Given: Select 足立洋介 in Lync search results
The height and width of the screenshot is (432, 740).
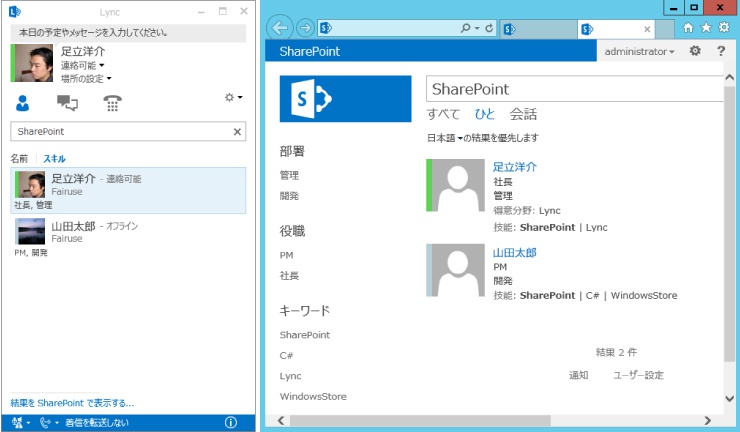Looking at the screenshot, I should pyautogui.click(x=128, y=190).
